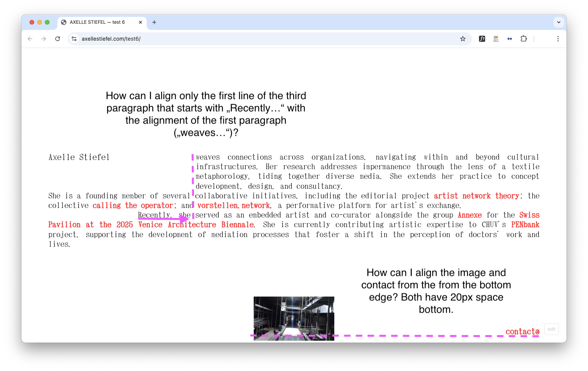Open a new browser tab
Screen dimensions: 588x371
(x=154, y=22)
